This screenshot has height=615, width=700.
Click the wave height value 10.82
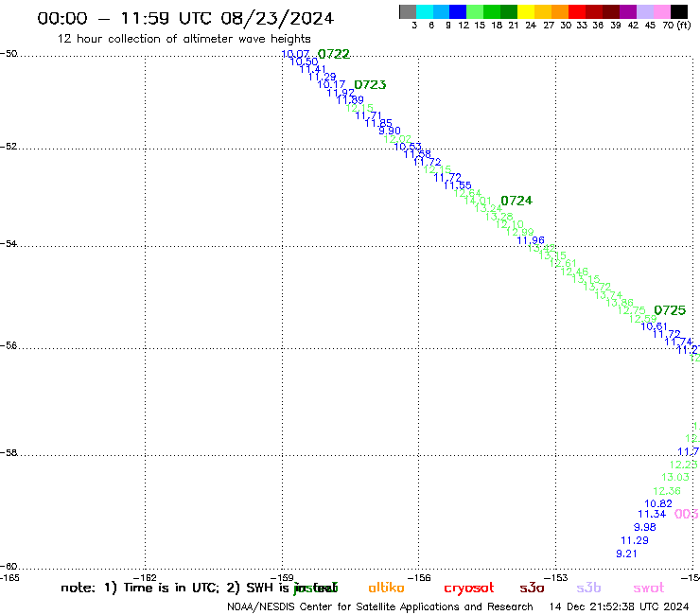[x=658, y=503]
